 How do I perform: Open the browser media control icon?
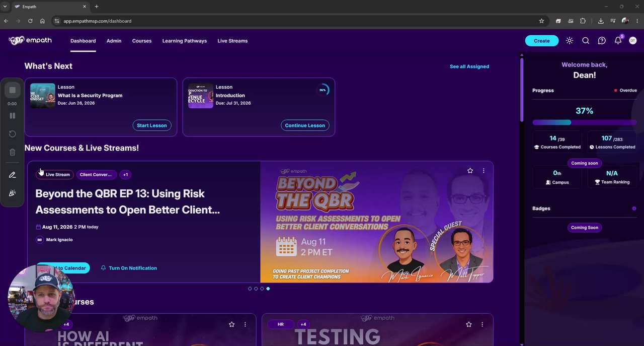[613, 21]
